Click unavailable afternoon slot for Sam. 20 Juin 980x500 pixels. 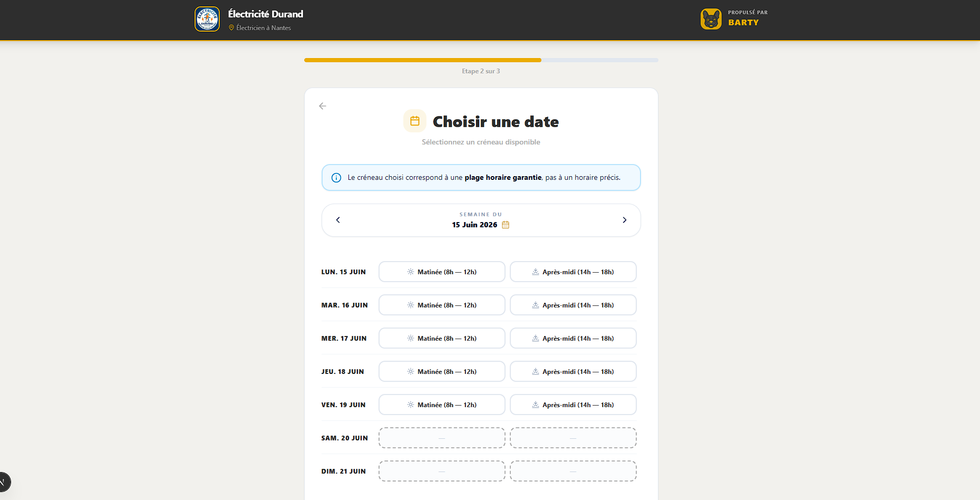573,438
